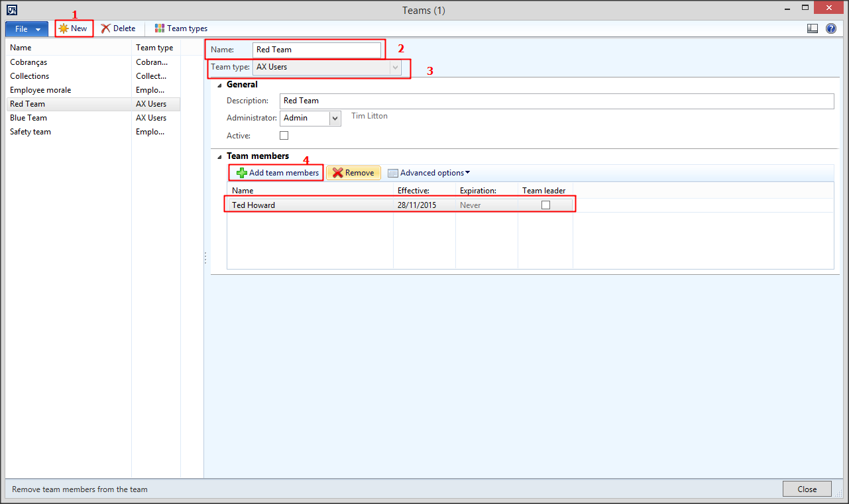Open Help via the question mark icon
Screen dimensions: 849x504
[830, 28]
